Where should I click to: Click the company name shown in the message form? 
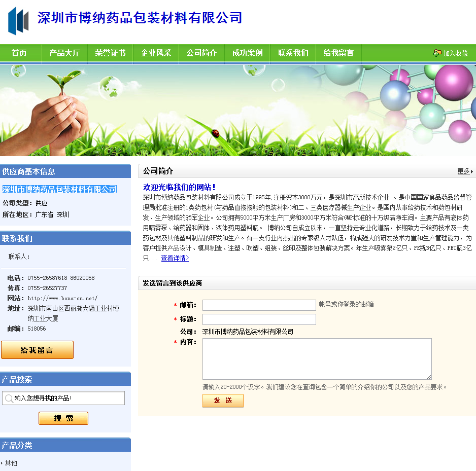click(248, 332)
